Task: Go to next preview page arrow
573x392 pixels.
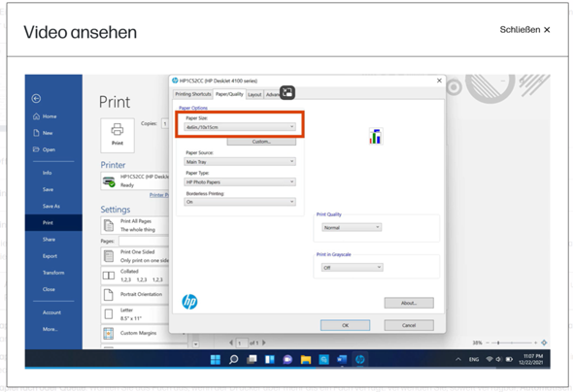Action: (x=264, y=343)
